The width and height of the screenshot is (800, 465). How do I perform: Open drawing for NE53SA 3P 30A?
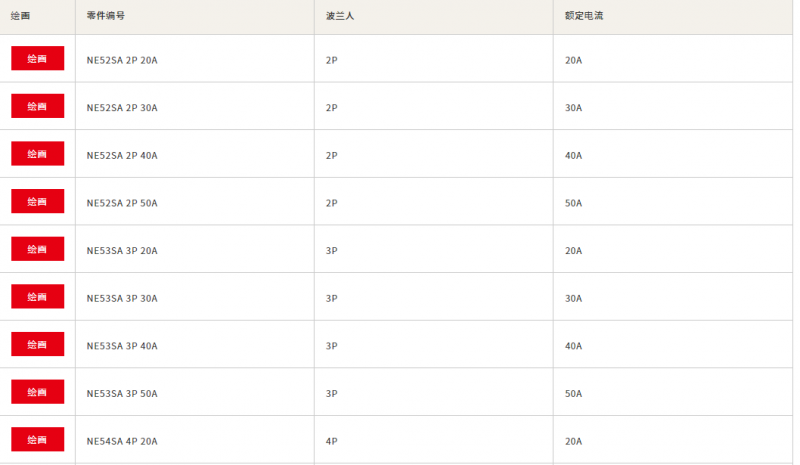coord(38,297)
